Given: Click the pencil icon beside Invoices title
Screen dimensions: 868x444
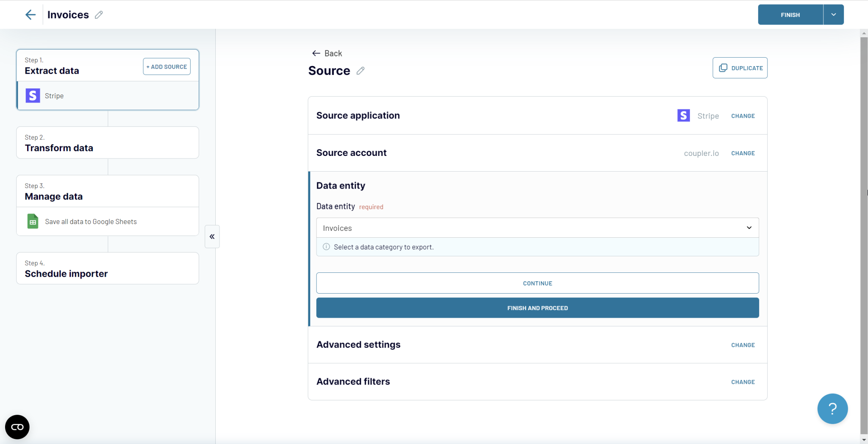Looking at the screenshot, I should pos(99,14).
